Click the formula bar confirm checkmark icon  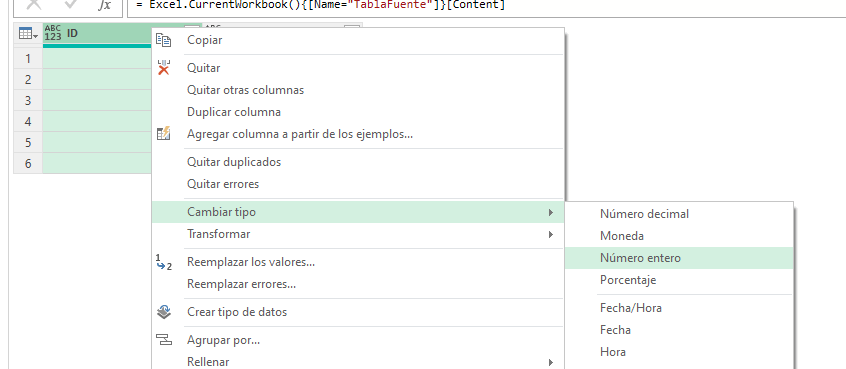[x=71, y=4]
